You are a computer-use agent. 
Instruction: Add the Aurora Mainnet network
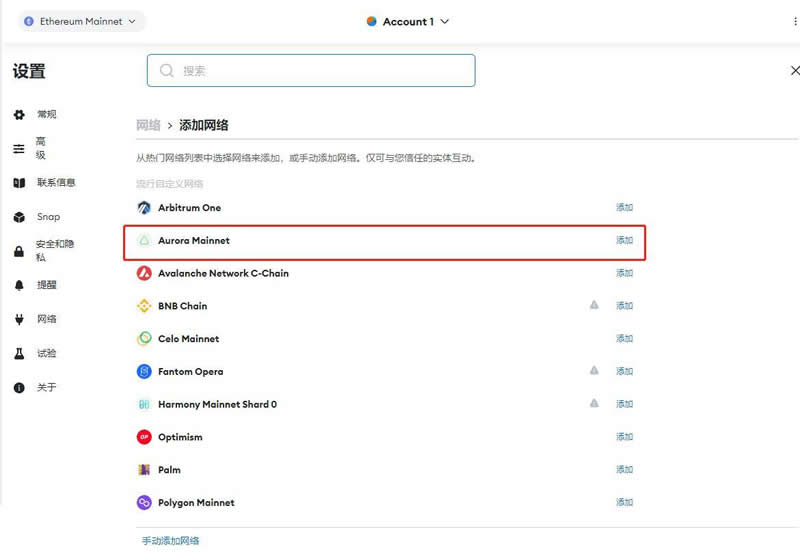tap(624, 240)
